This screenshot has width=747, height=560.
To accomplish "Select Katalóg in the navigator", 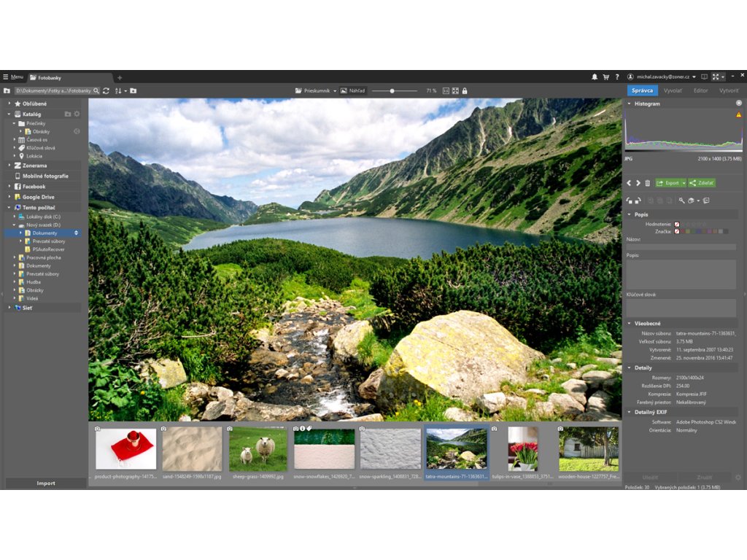I will coord(31,114).
